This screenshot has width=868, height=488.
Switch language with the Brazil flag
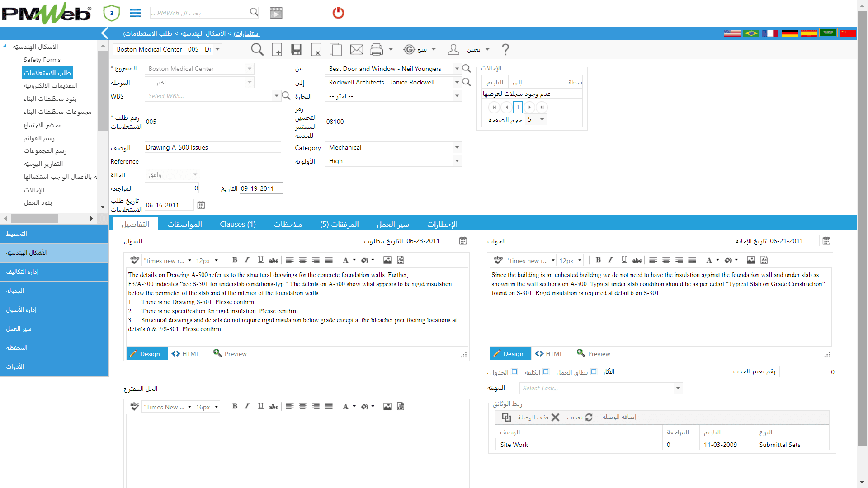(x=751, y=33)
